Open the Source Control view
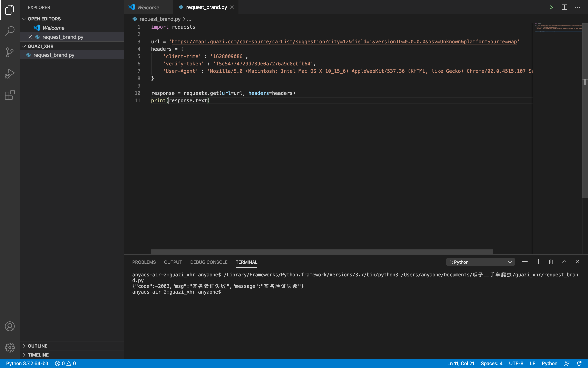 [x=10, y=52]
